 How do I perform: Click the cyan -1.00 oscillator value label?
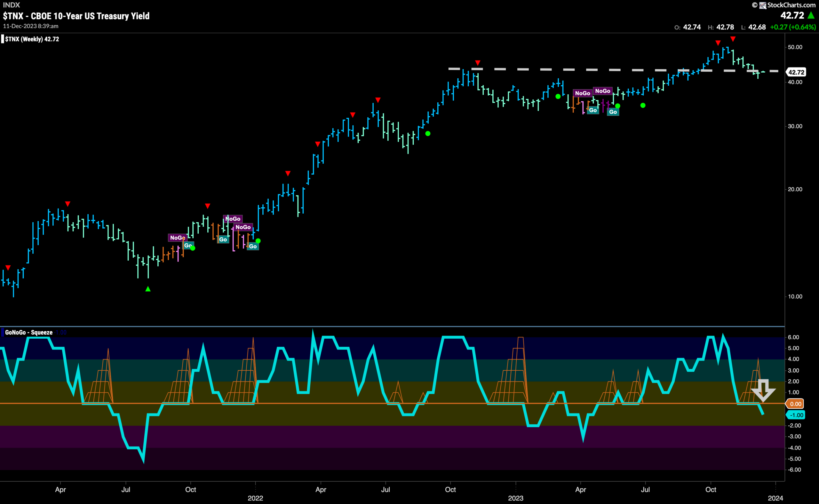point(796,415)
